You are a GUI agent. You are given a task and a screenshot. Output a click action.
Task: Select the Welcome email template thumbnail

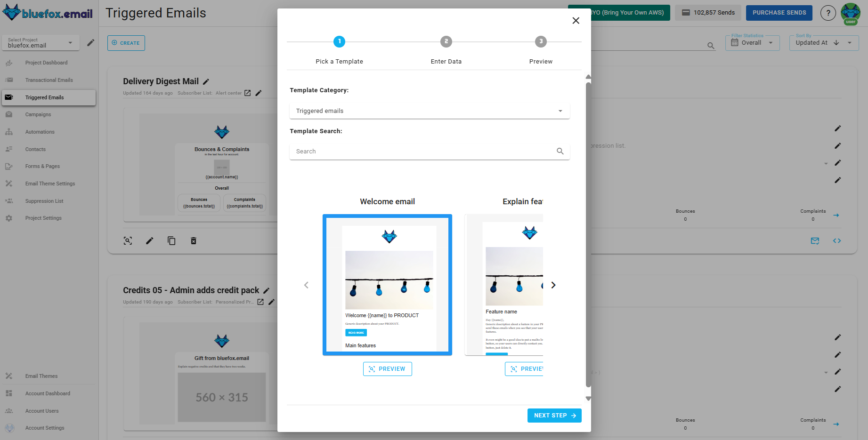(x=387, y=285)
